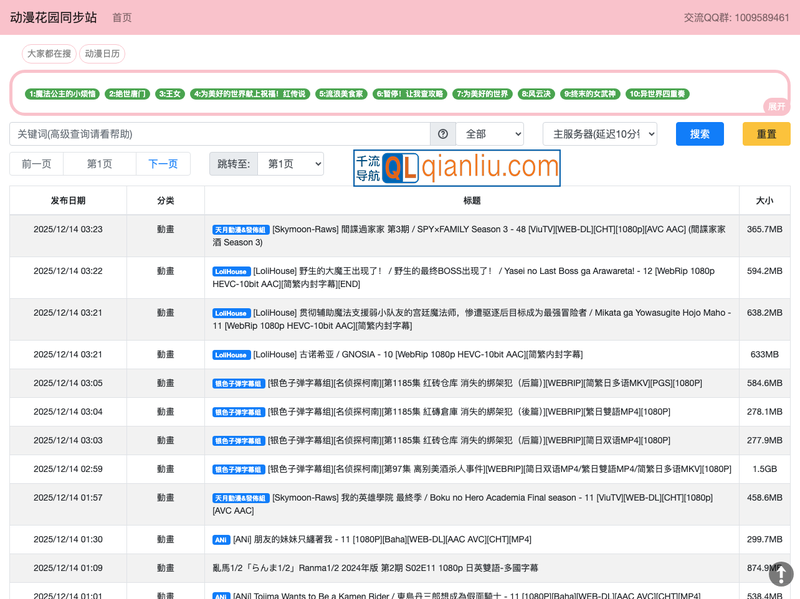Click the 天月動漫&發佈組 tag on SPY×FAMILY row
The width and height of the screenshot is (800, 599).
tap(240, 230)
